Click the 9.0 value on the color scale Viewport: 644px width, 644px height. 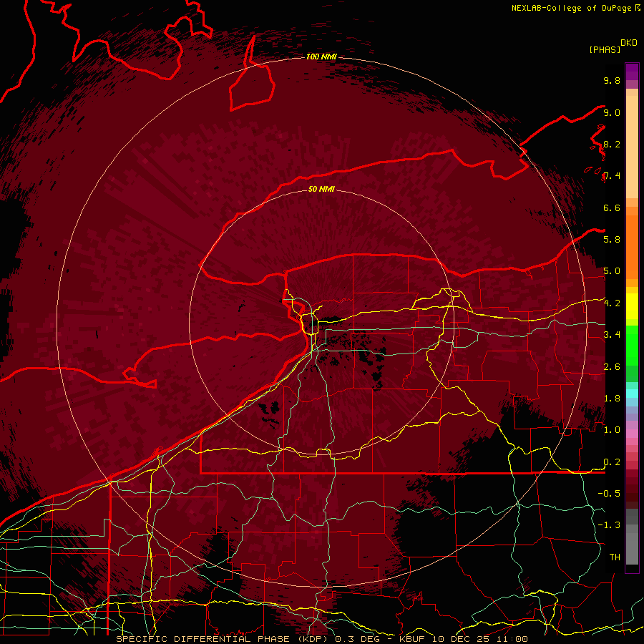coord(612,112)
